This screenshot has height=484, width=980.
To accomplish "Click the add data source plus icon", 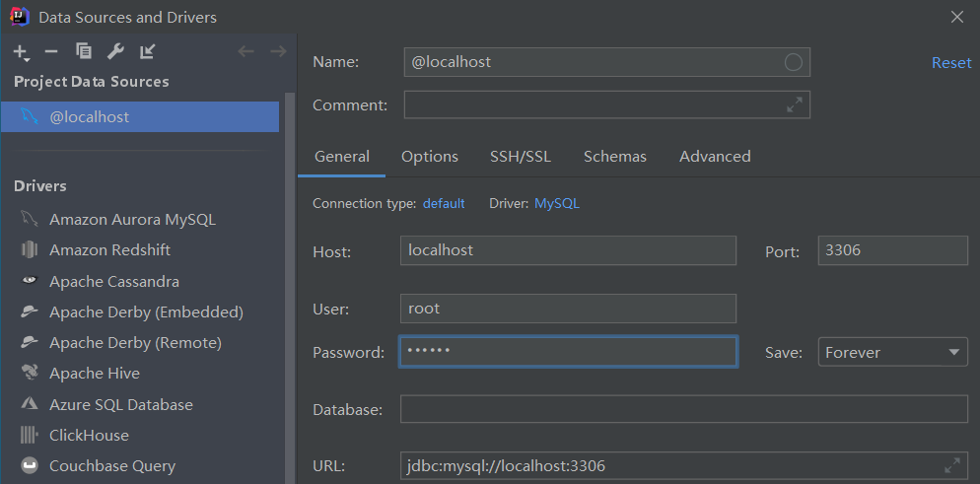I will click(21, 51).
